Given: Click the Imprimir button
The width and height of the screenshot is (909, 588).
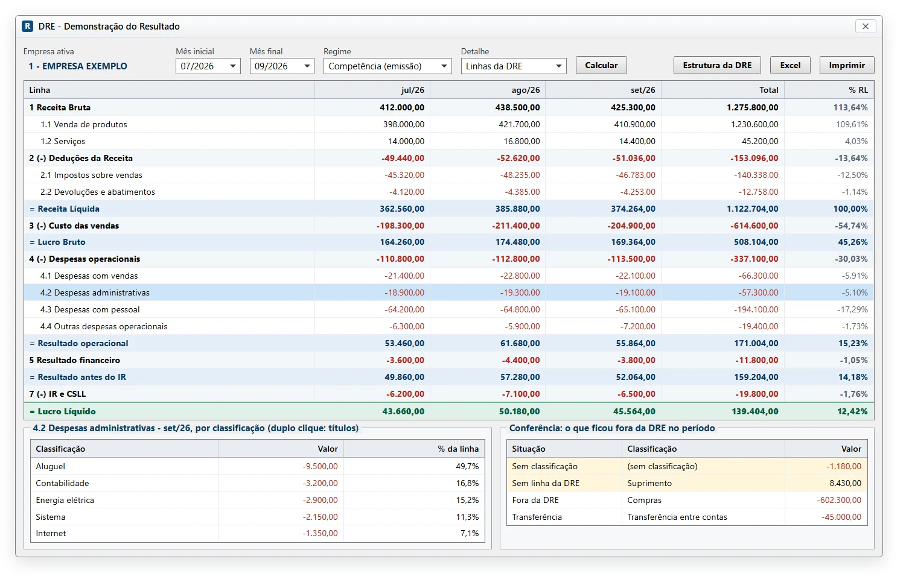Looking at the screenshot, I should tap(847, 65).
